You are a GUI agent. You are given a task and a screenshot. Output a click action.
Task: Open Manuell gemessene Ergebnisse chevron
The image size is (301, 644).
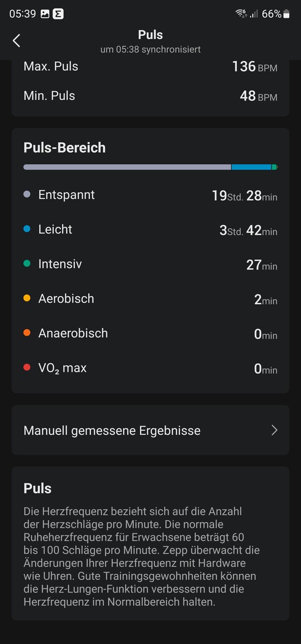[x=274, y=430]
